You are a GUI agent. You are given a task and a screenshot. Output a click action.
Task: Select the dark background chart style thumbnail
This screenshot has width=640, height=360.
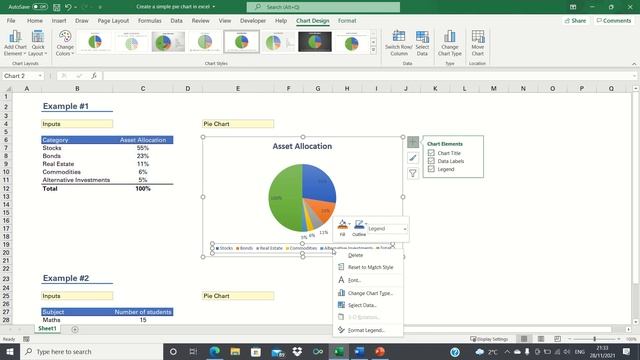click(x=315, y=41)
